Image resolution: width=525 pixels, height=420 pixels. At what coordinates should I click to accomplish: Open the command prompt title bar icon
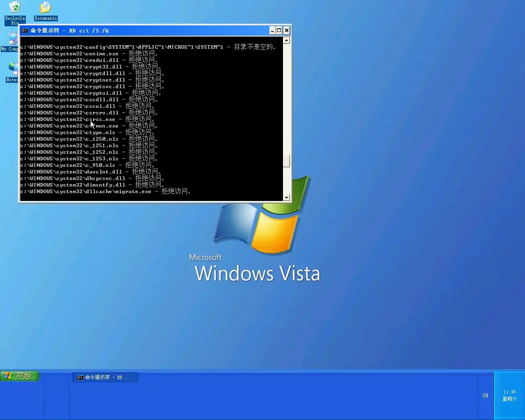[x=25, y=31]
